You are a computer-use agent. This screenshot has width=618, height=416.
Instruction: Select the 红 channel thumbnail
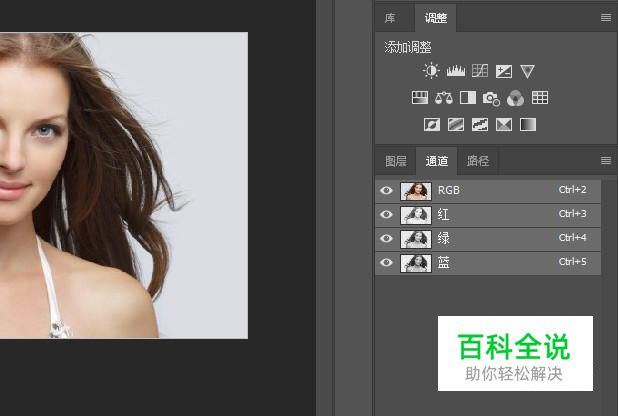click(x=416, y=215)
